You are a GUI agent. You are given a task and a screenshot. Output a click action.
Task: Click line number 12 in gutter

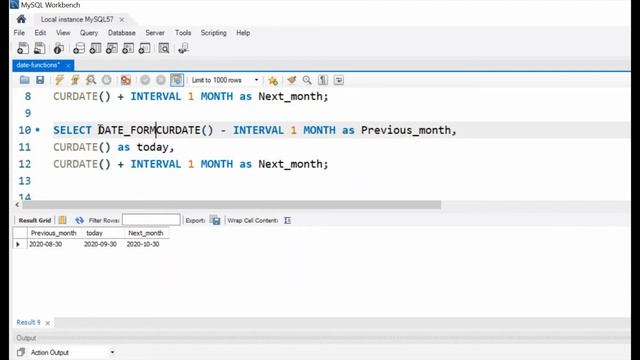coord(24,164)
